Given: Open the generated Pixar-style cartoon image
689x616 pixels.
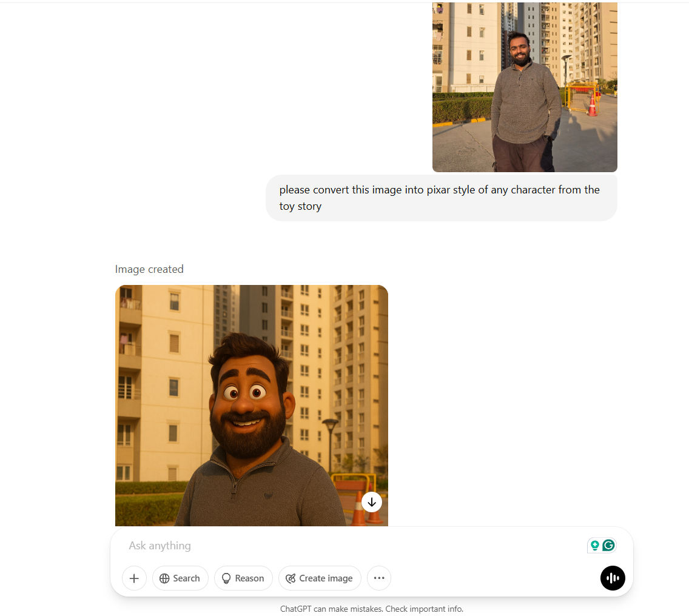Looking at the screenshot, I should click(251, 405).
